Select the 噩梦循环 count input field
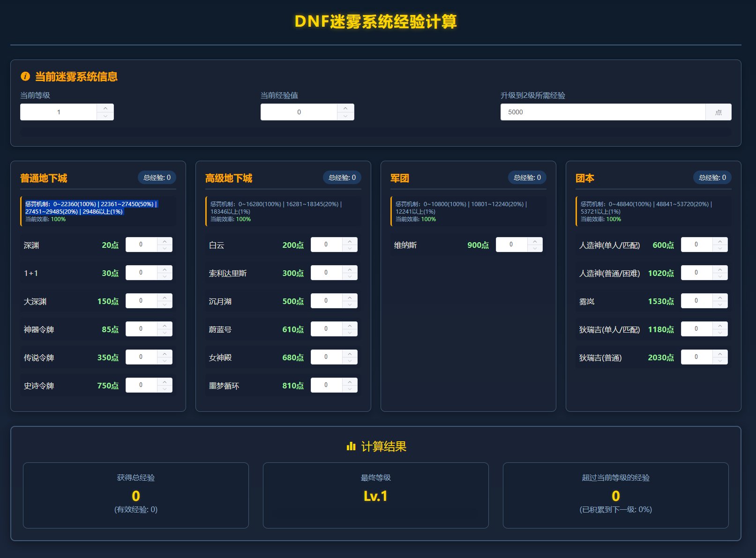The image size is (756, 558). tap(327, 385)
